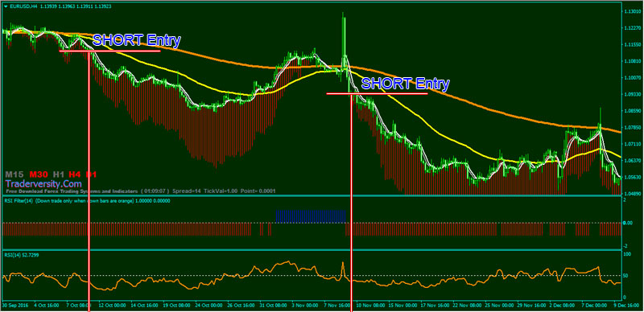Click the 1.08590 price scale label

click(x=633, y=111)
